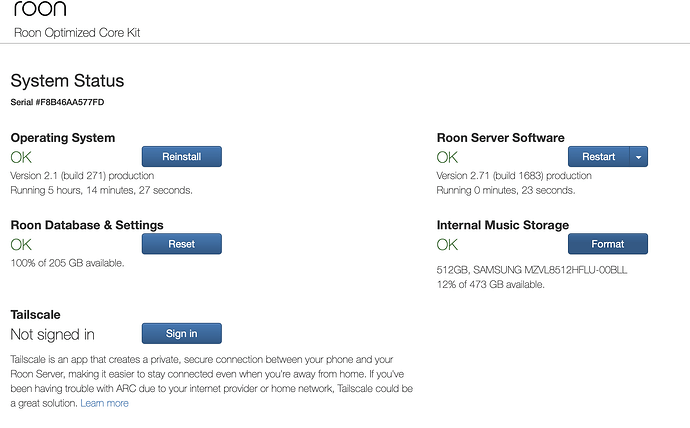Click the roon logo
This screenshot has height=428, width=690.
(x=40, y=8)
